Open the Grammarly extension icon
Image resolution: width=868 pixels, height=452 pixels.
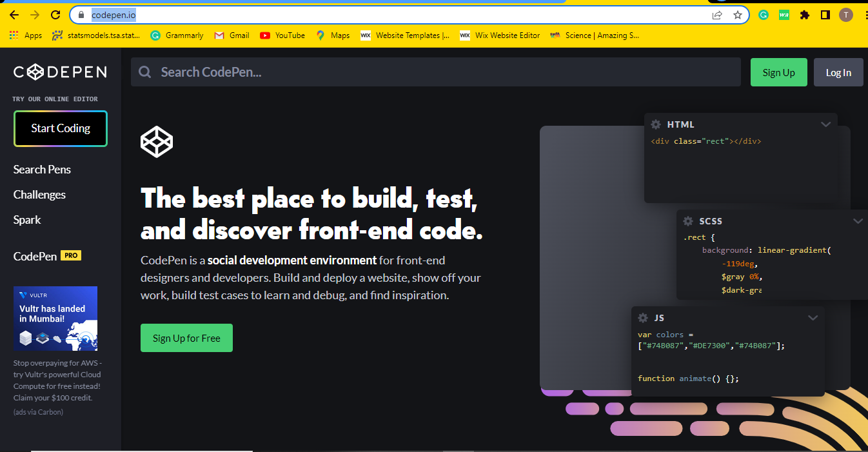pyautogui.click(x=764, y=15)
